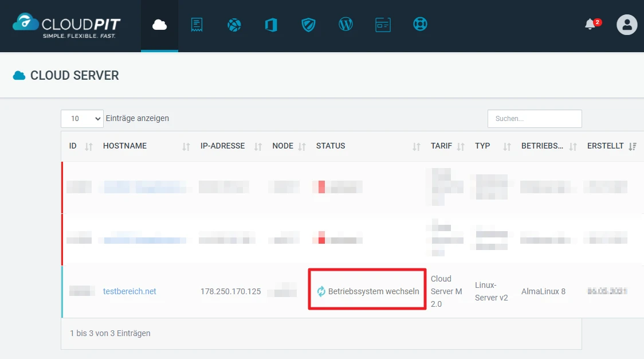Screen dimensions: 644x359
Task: Open the invoices receipt icon
Action: point(197,25)
